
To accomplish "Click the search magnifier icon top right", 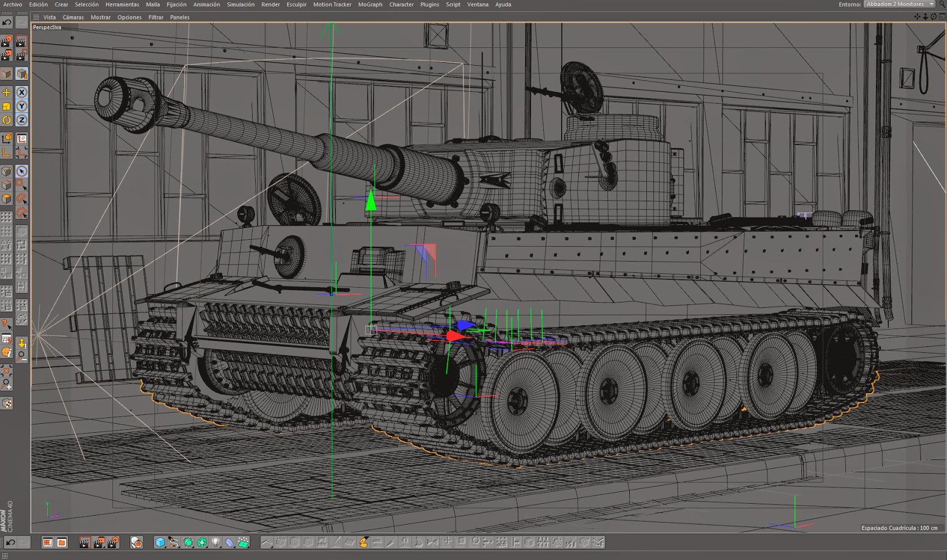I will point(942,4).
